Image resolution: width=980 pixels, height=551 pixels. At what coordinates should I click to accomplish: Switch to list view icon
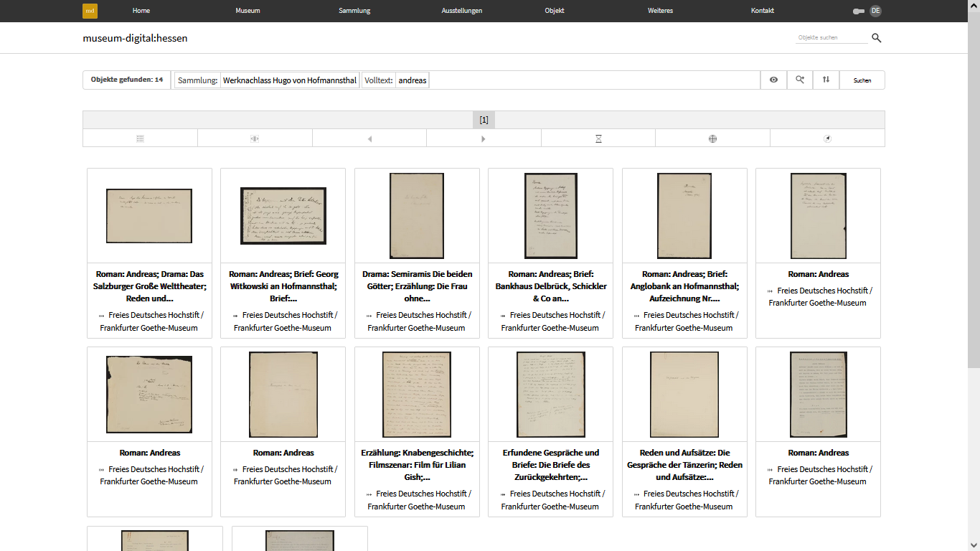point(140,138)
